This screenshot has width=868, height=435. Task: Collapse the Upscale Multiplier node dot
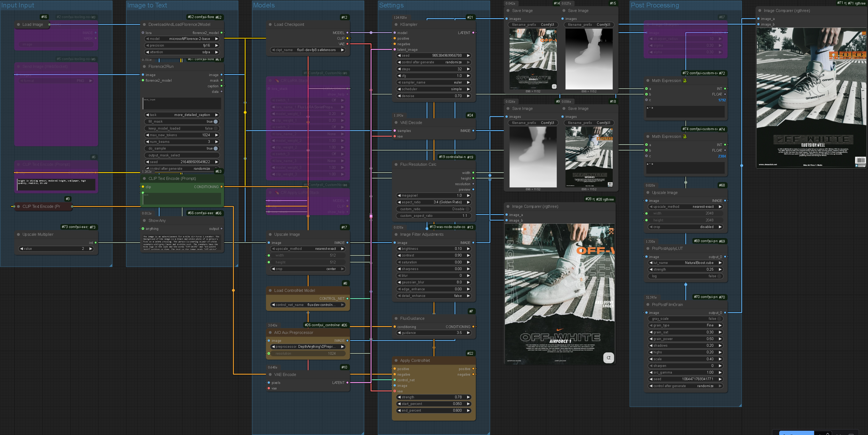pos(18,234)
